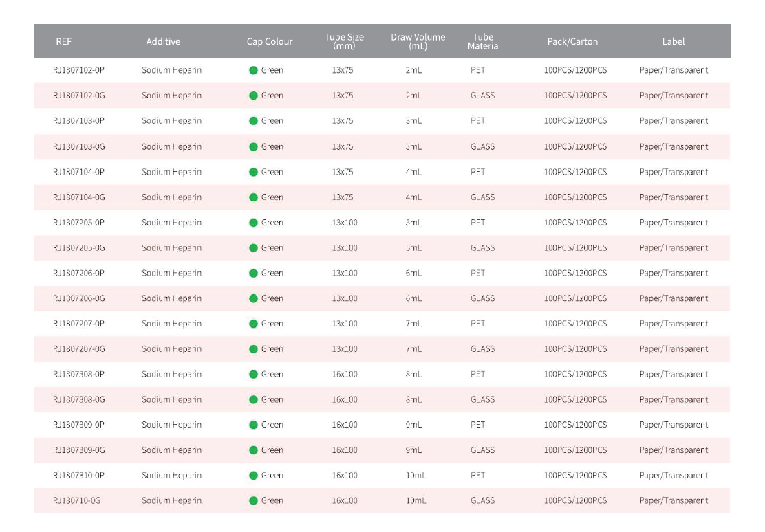Select the Label column header
This screenshot has height=532, width=765.
tap(673, 41)
